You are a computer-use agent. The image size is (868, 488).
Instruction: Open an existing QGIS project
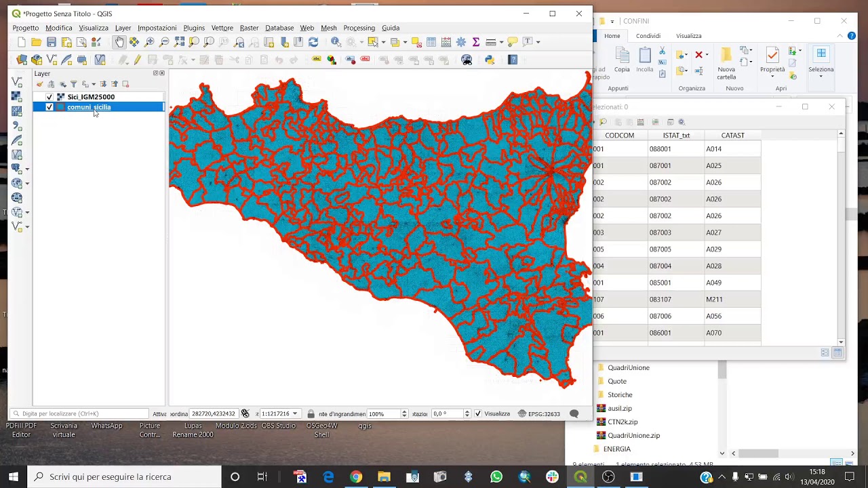pos(37,42)
